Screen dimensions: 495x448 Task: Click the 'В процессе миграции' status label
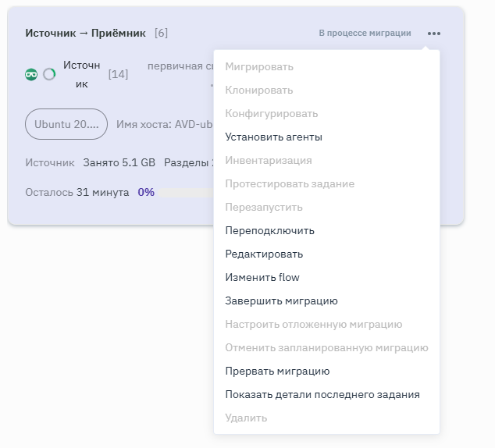(x=365, y=33)
